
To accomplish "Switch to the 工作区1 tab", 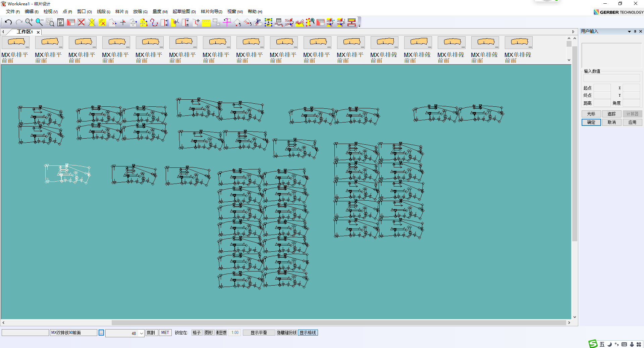I will [x=25, y=32].
